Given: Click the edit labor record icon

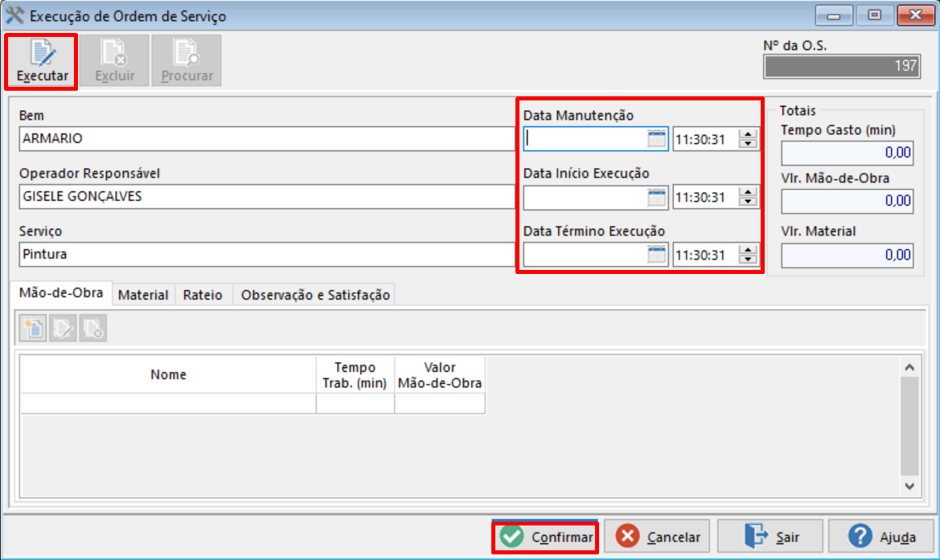Looking at the screenshot, I should click(63, 329).
